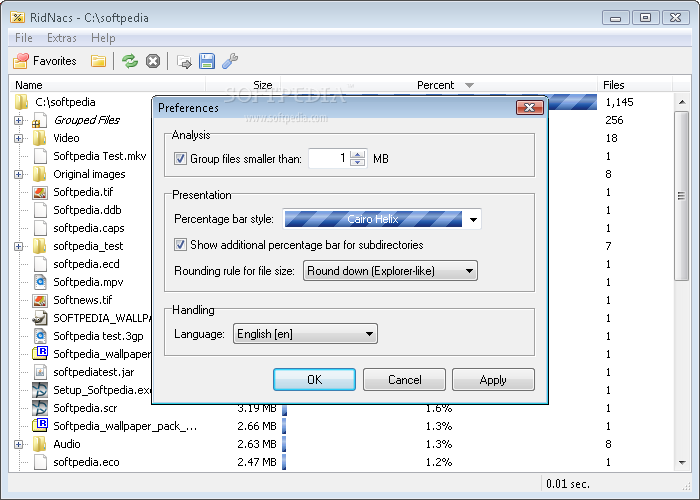This screenshot has height=500, width=700.
Task: Click the softpedia.eco file icon
Action: click(40, 462)
